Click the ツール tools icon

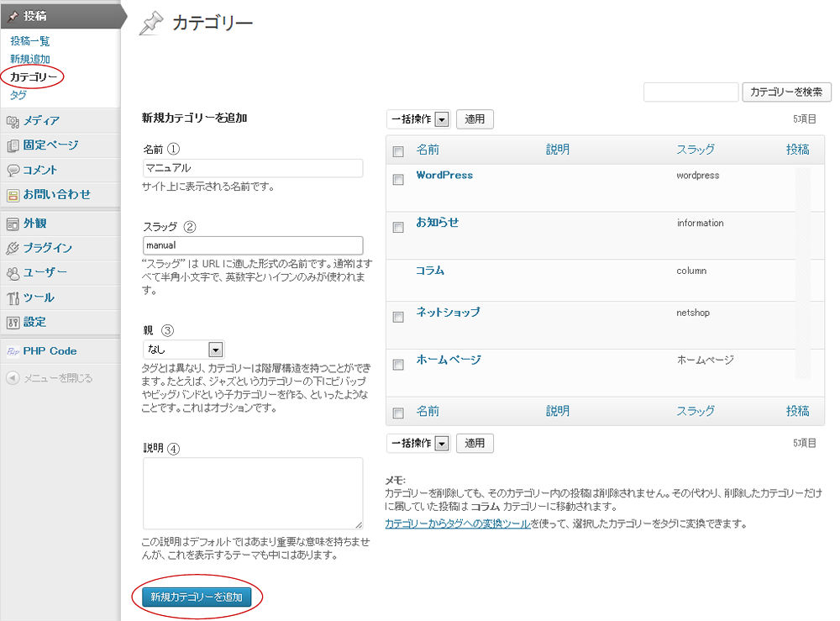[x=13, y=298]
